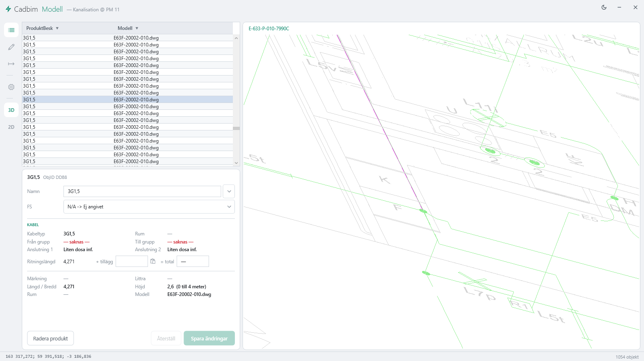Screen dimensions: 644x361
Task: Toggle dark mode moon icon
Action: (604, 7)
